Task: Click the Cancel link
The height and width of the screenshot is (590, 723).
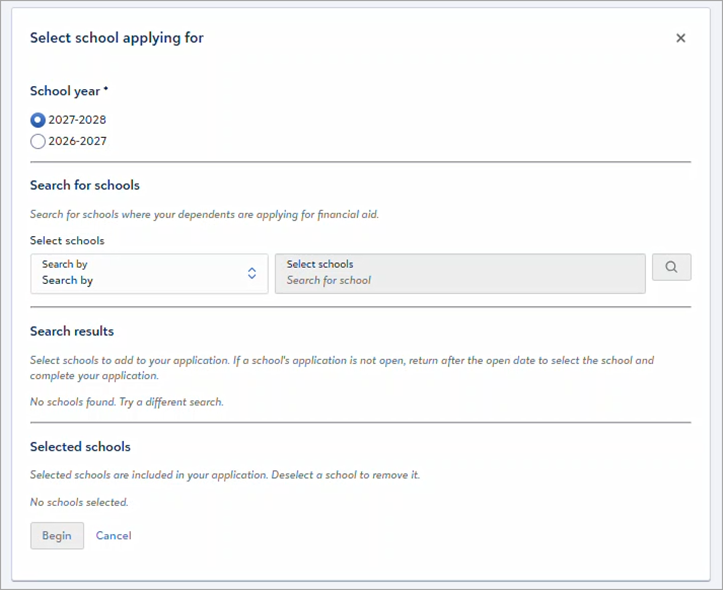Action: (x=113, y=536)
